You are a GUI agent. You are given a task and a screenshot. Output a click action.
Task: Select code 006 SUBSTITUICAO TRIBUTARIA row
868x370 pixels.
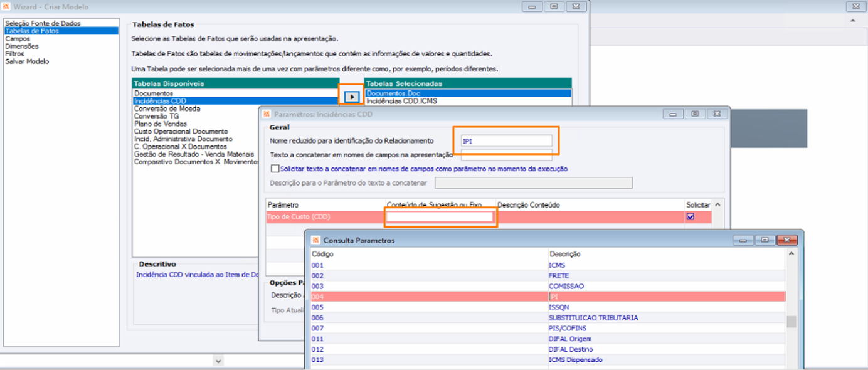pyautogui.click(x=548, y=318)
